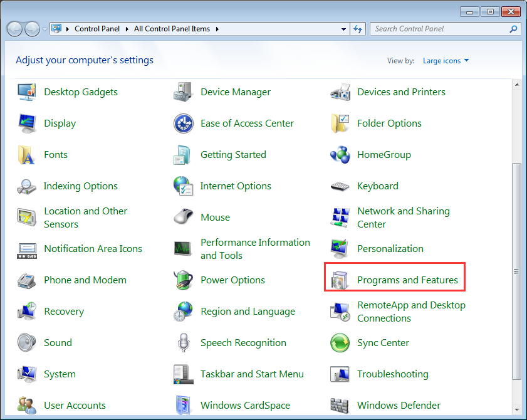Click inside the Search Control Panel field
Viewport: 527px width, 420px height.
[x=439, y=29]
